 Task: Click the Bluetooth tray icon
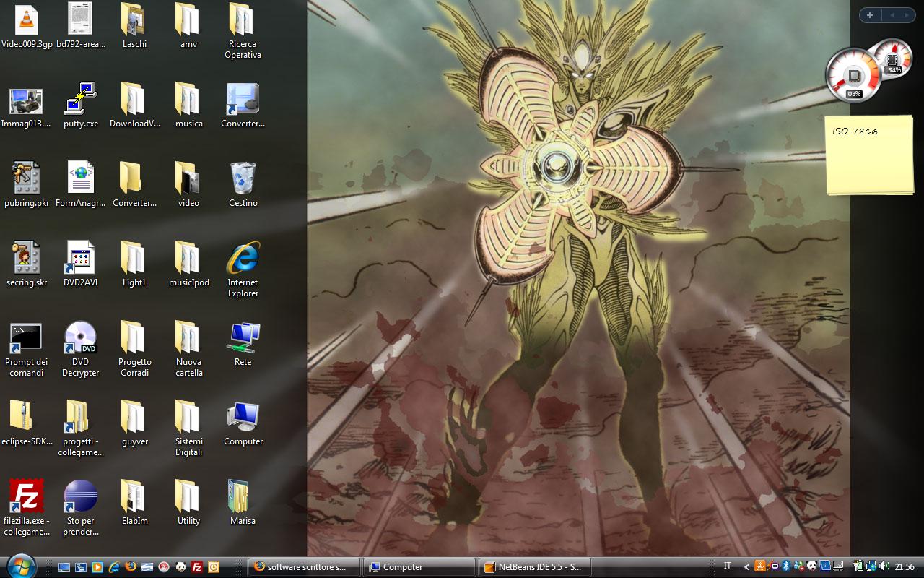tap(786, 566)
